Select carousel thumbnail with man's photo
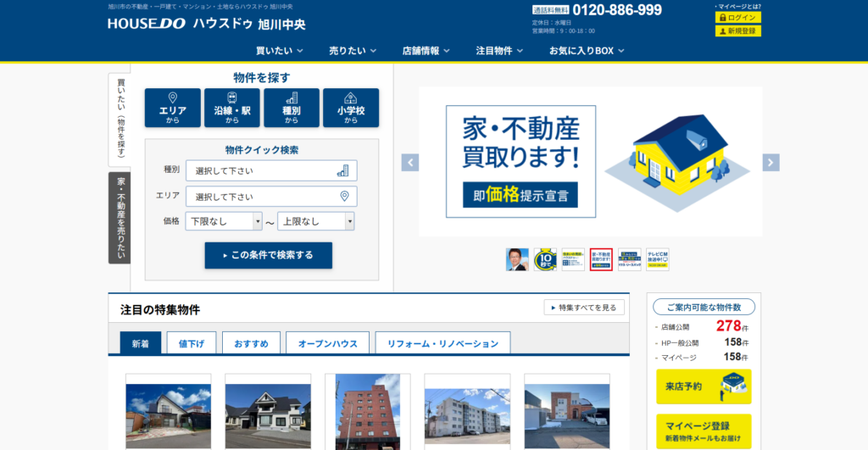 (517, 259)
